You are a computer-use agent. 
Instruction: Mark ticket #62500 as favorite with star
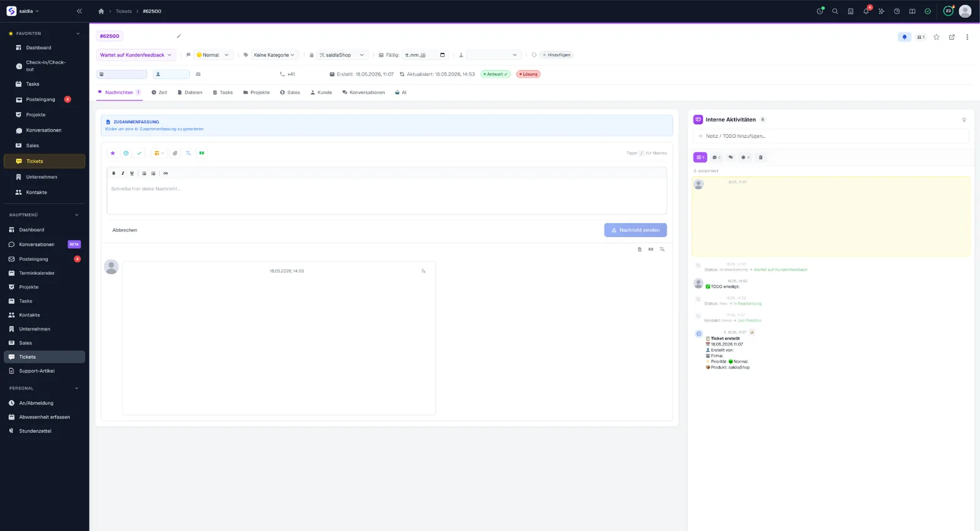point(936,37)
